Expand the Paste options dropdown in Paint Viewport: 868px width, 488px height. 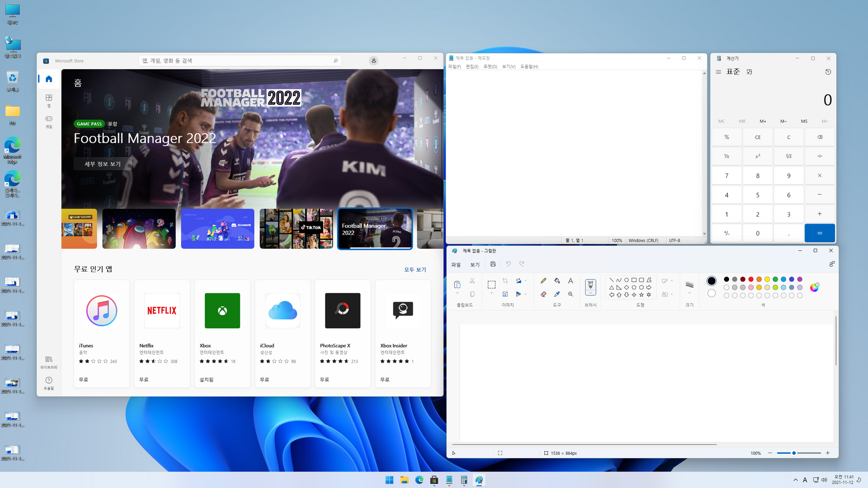click(x=457, y=293)
